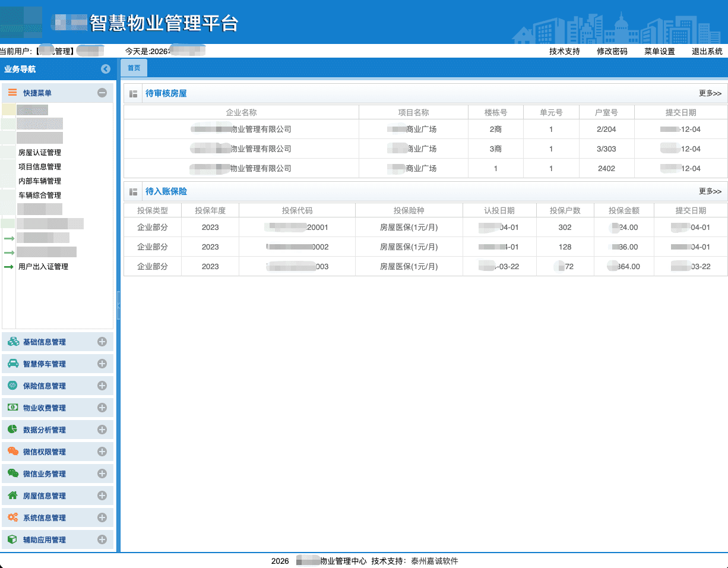This screenshot has width=728, height=568.
Task: Click the panel icon beside 待入账保险
Action: click(134, 191)
